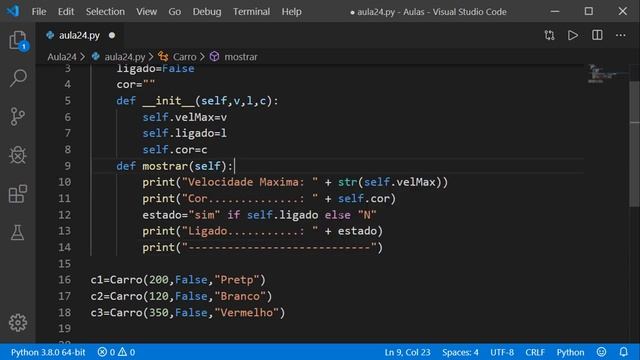Click the "self.ligado=l" code line
The image size is (640, 360).
point(184,133)
